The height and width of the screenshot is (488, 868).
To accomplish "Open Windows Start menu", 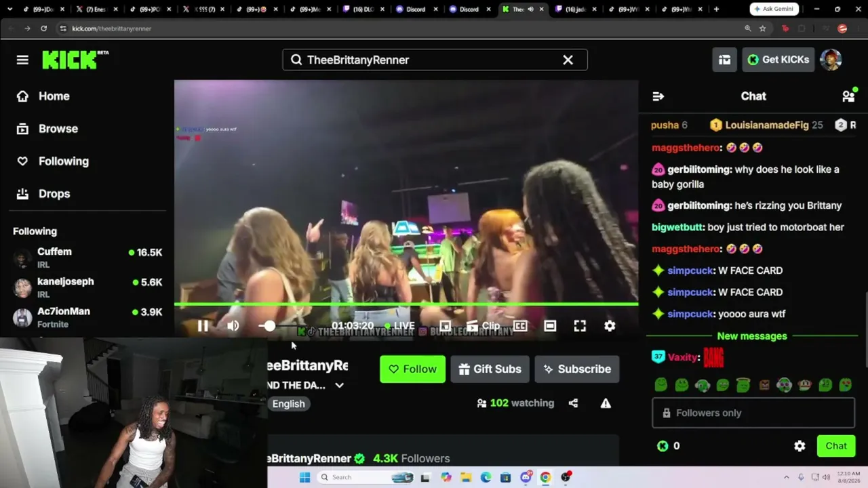I will pos(304,477).
